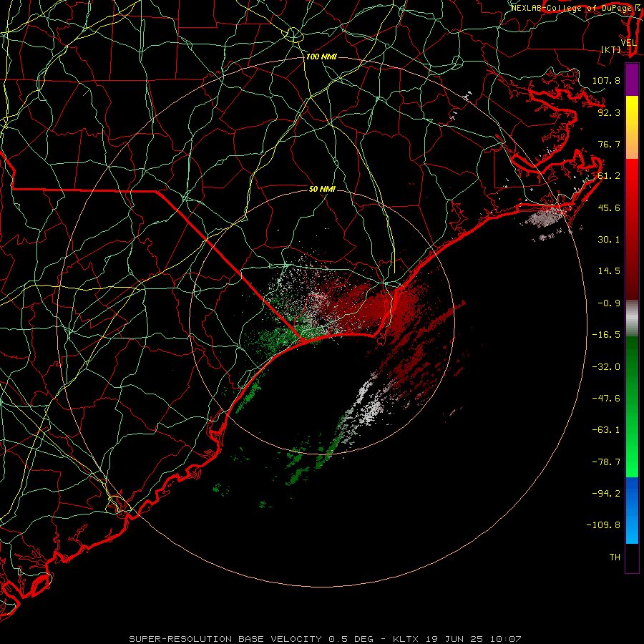Pick the black TH color bar segment

tap(632, 557)
